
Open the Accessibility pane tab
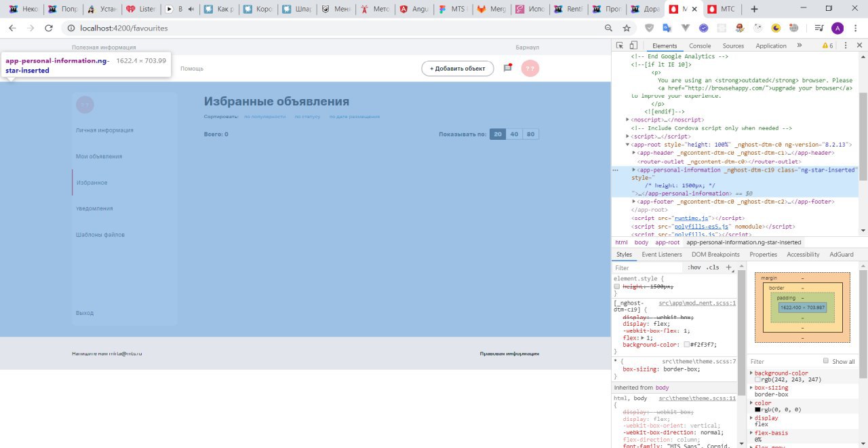(x=803, y=255)
